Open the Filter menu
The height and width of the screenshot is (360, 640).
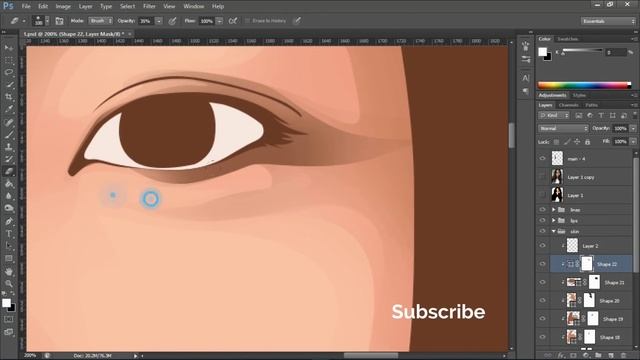coord(149,6)
